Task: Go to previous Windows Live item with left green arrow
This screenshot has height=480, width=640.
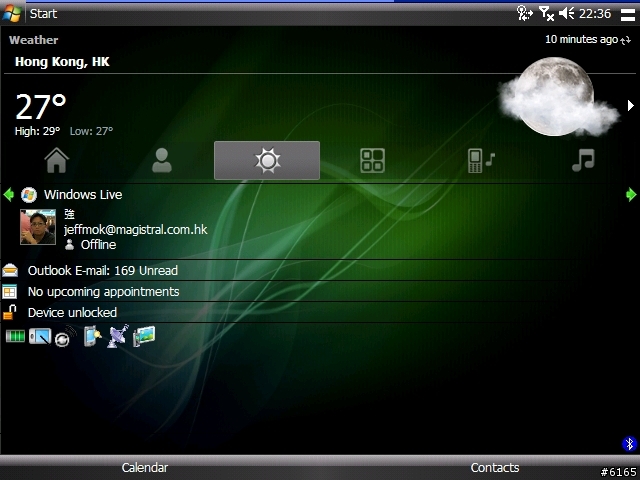Action: (x=9, y=194)
